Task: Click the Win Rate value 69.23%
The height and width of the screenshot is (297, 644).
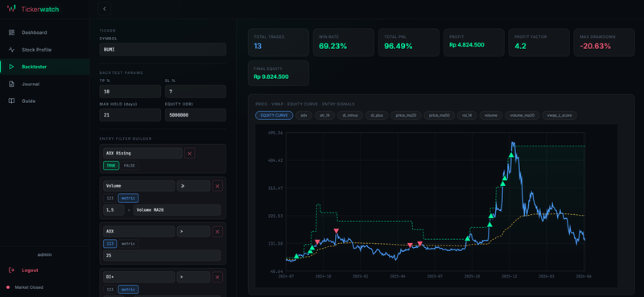Action: [332, 46]
